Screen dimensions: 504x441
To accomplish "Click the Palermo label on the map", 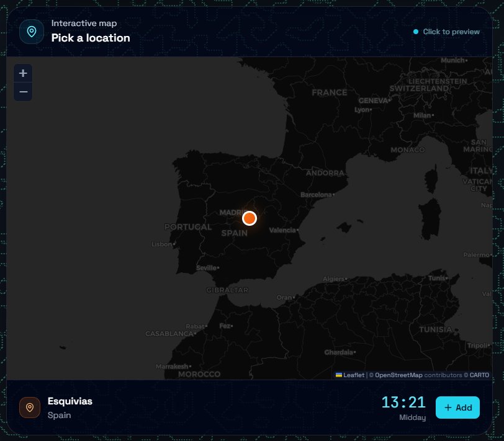I will click(x=477, y=255).
